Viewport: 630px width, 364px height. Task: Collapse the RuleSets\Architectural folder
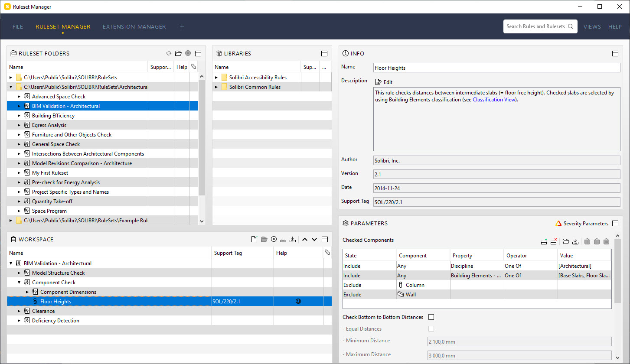(x=11, y=87)
